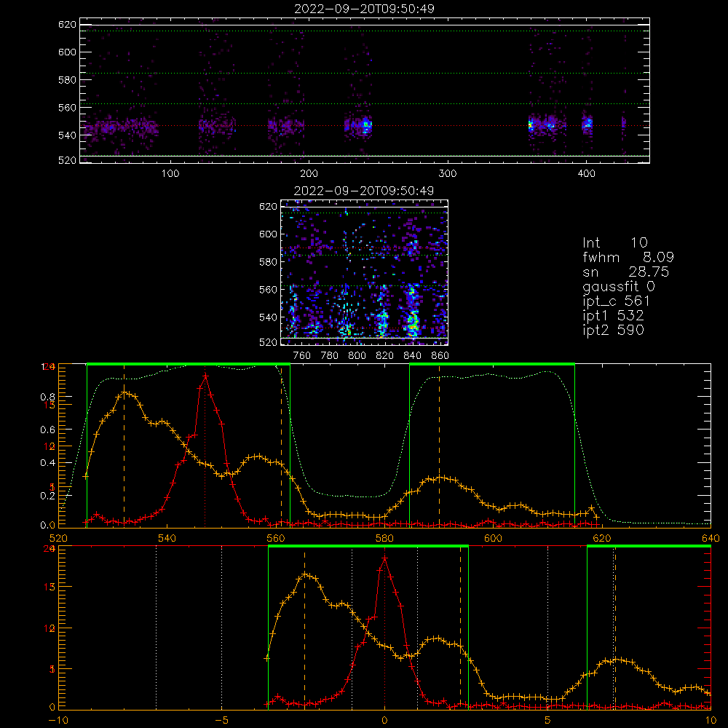The width and height of the screenshot is (728, 728).
Task: Click the x-axis label 520 of the profile plot
Action: tap(58, 538)
